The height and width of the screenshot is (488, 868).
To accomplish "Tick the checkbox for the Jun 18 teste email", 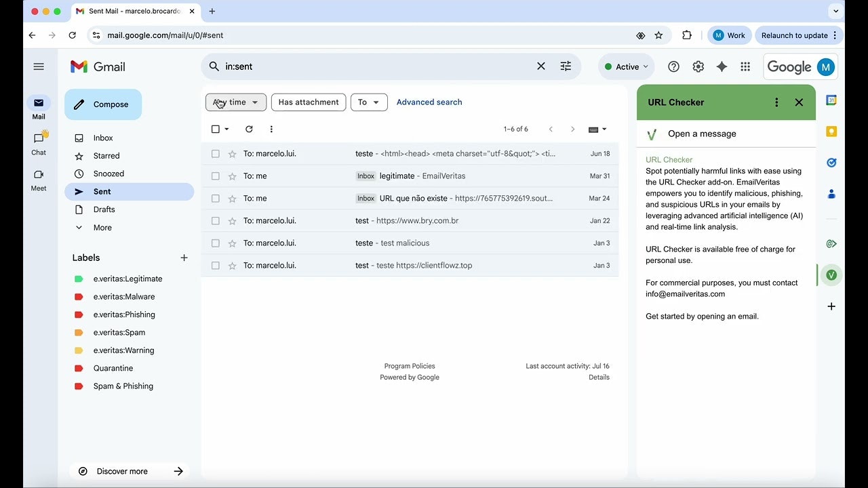I will coord(216,154).
